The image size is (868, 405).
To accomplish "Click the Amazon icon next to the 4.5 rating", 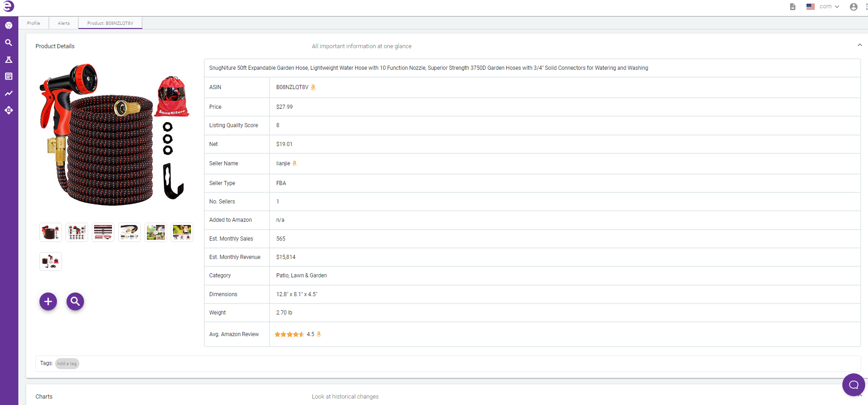I will click(319, 334).
